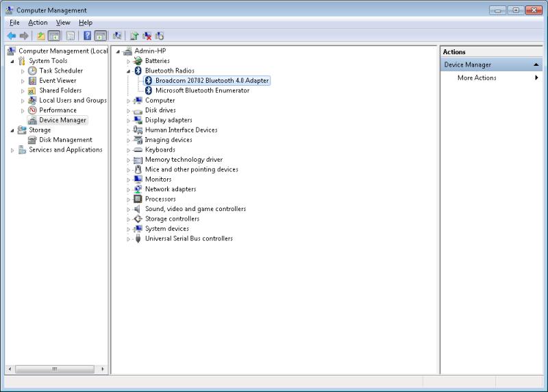Click the Back arrow in the toolbar
The width and height of the screenshot is (548, 392).
point(11,36)
